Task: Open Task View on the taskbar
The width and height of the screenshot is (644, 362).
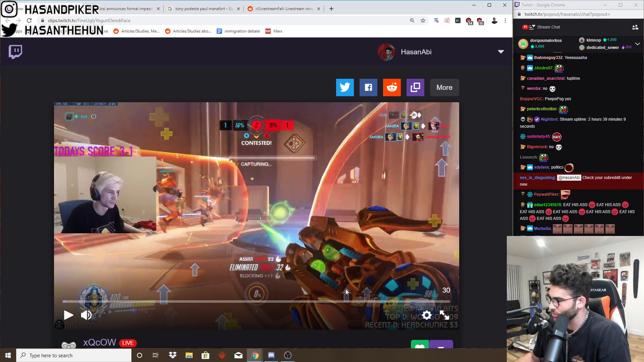Action: (x=155, y=355)
